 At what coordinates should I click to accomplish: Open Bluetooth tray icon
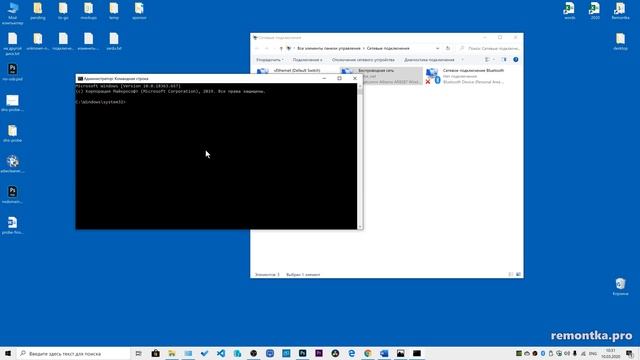pyautogui.click(x=543, y=353)
